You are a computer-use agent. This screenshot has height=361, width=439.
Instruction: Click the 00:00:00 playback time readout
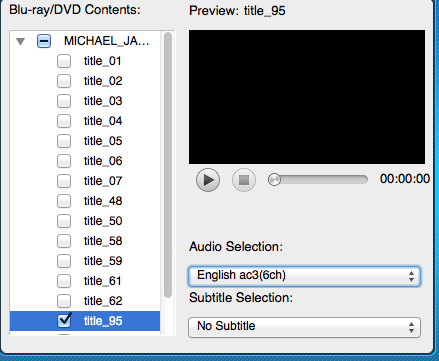click(x=405, y=179)
